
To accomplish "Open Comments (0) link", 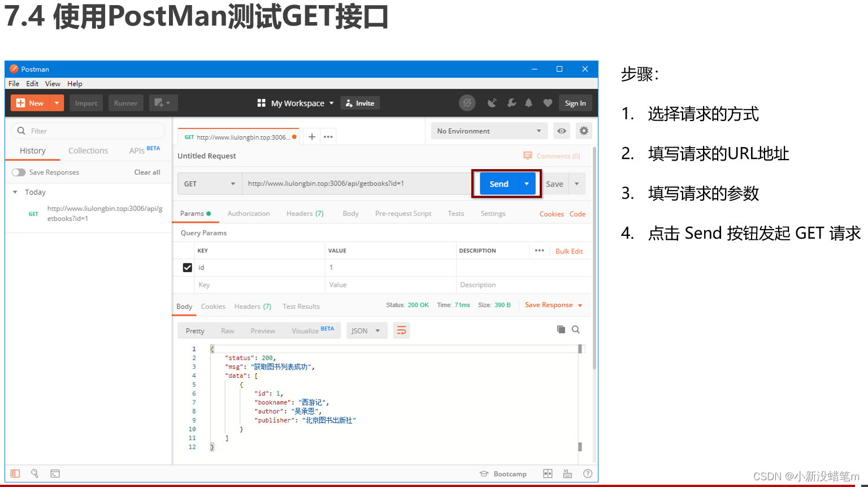I will click(x=552, y=156).
